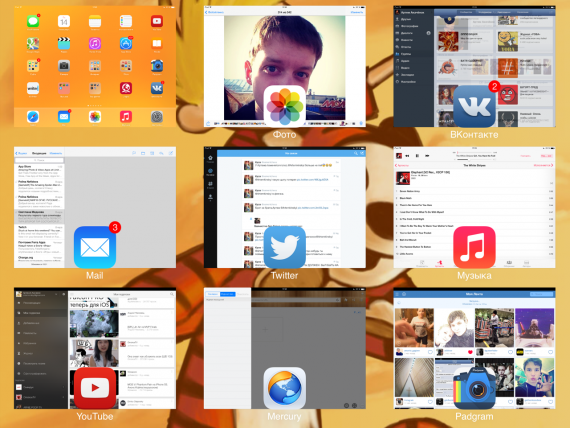
Task: Tap the Фото label under the icon
Action: [x=285, y=135]
